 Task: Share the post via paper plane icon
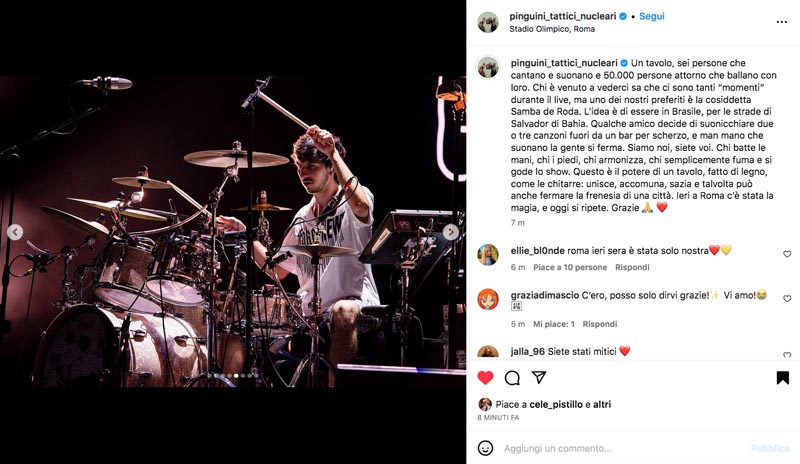click(539, 377)
